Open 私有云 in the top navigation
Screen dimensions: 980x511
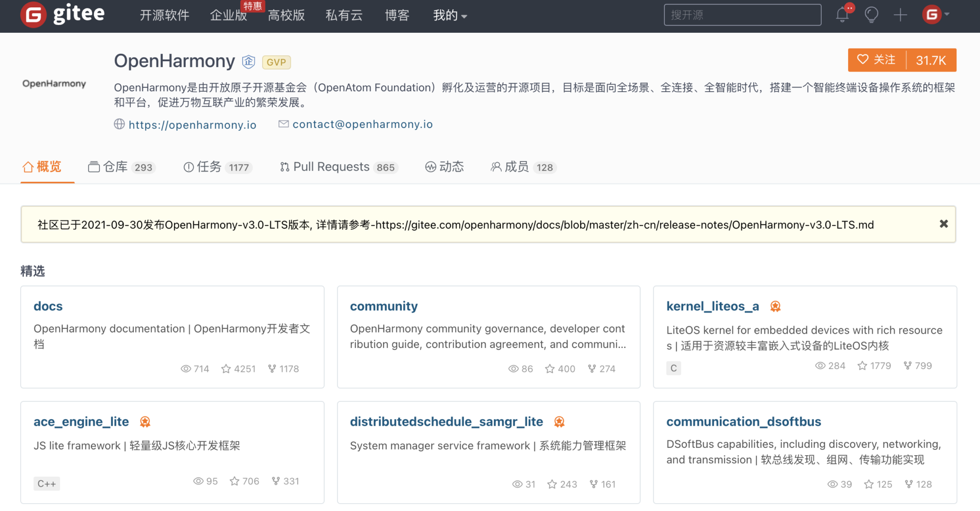click(x=344, y=16)
